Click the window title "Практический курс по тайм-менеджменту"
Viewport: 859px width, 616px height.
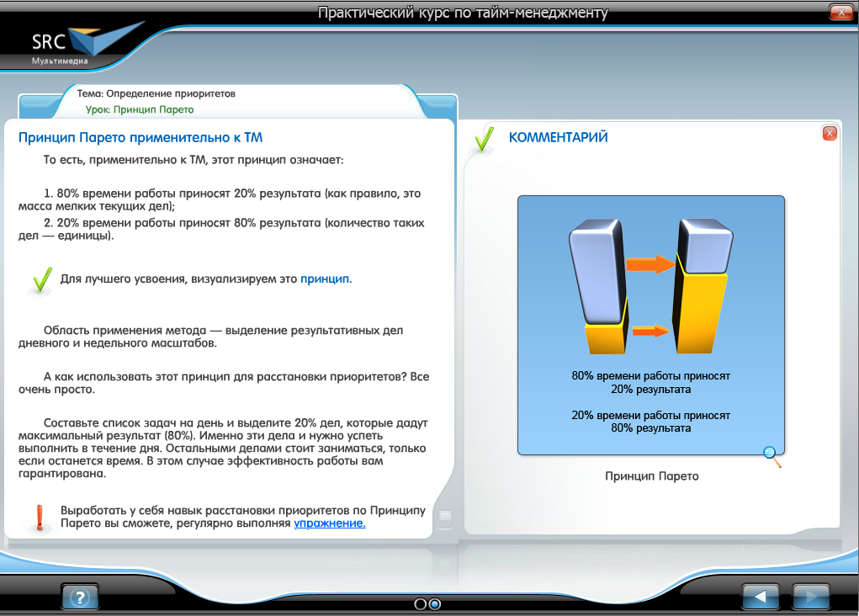click(463, 13)
